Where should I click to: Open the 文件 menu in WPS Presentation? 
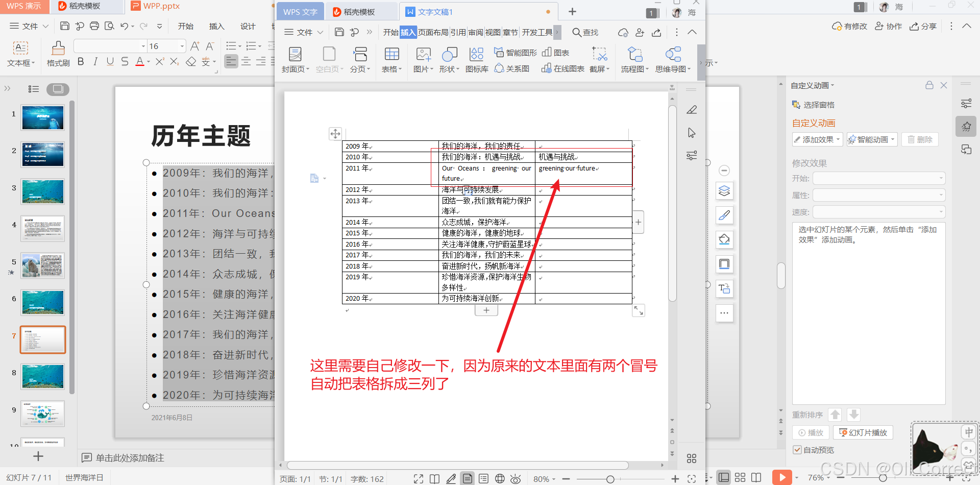30,26
